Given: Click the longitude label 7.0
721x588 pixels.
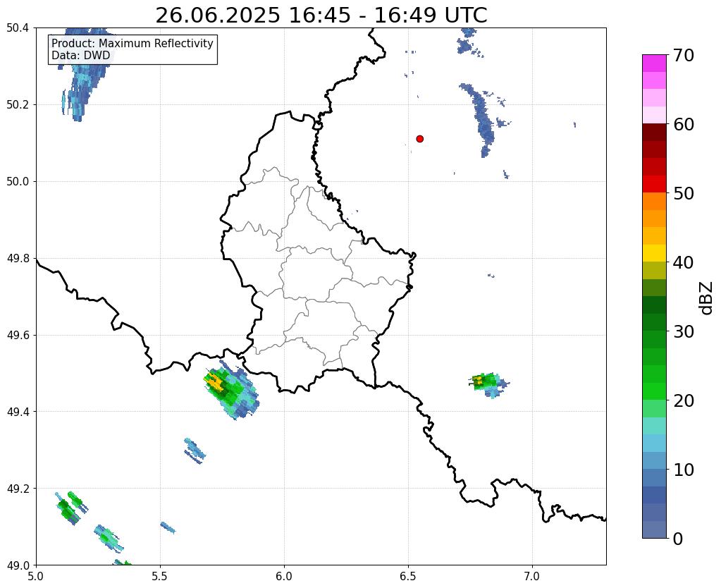Looking at the screenshot, I should (x=532, y=576).
